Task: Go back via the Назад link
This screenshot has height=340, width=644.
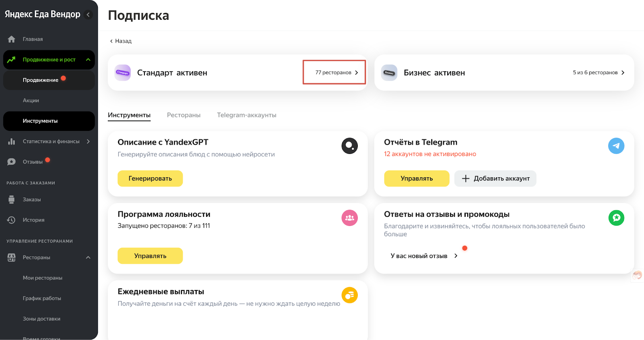Action: [x=121, y=41]
